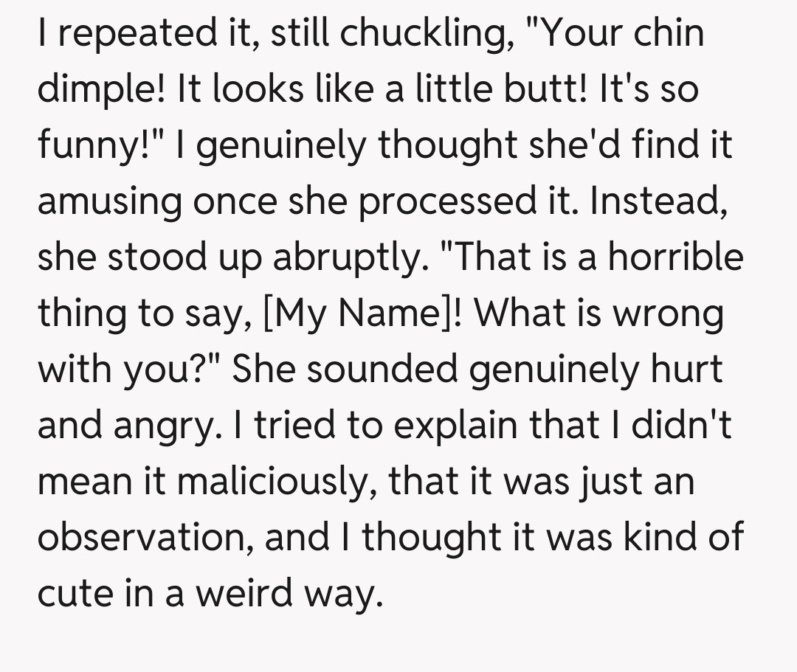Click the word "sounded"

pos(382,370)
